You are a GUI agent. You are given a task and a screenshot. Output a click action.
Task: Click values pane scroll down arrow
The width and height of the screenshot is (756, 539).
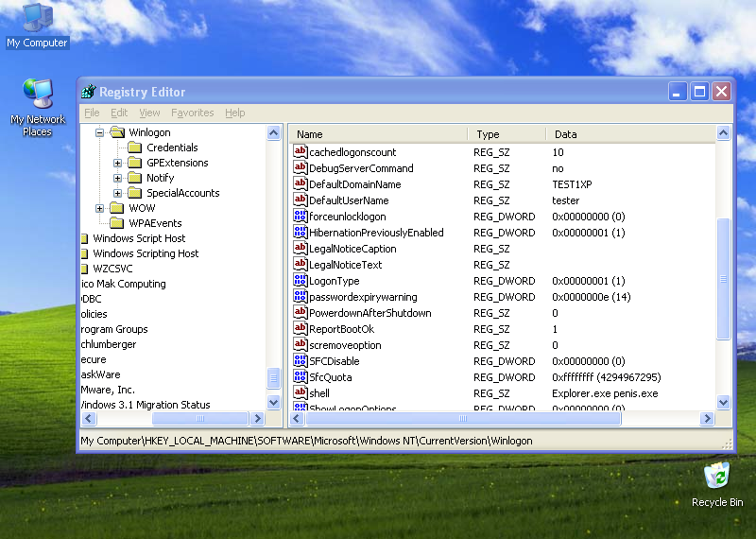point(723,402)
